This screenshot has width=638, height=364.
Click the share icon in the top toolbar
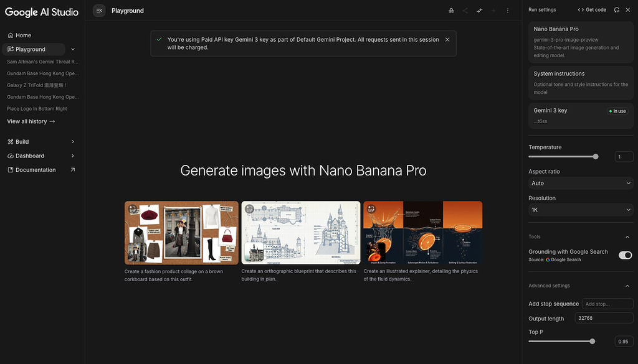pos(465,10)
